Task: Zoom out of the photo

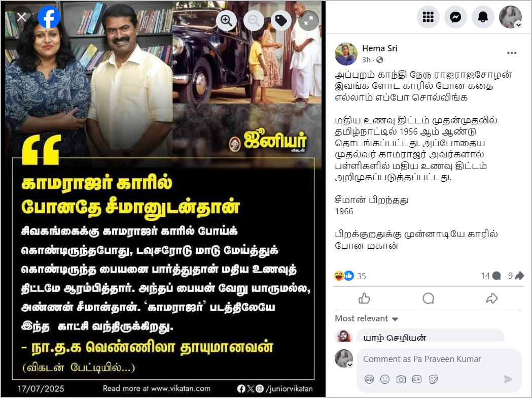Action: pyautogui.click(x=254, y=20)
